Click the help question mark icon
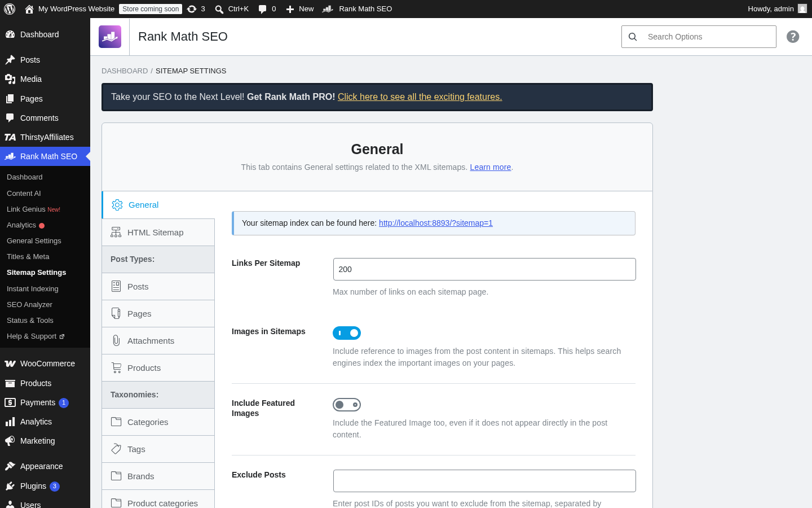The width and height of the screenshot is (812, 508). pyautogui.click(x=793, y=37)
